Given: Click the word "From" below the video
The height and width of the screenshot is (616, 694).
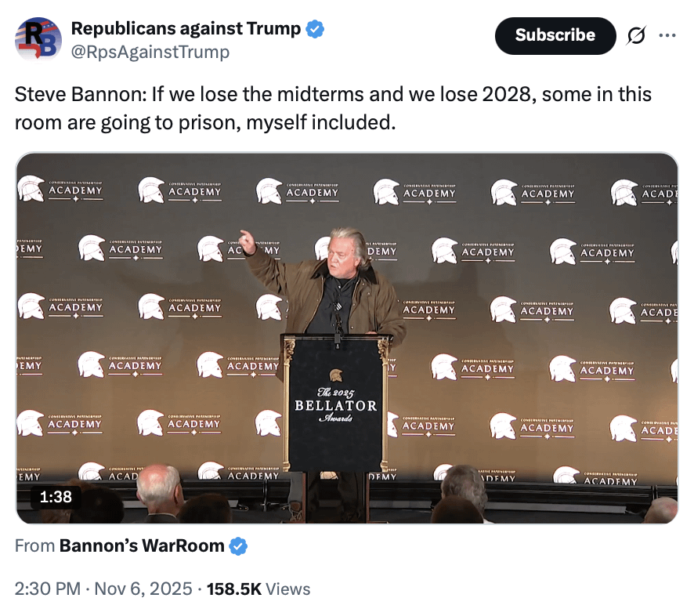Looking at the screenshot, I should [x=34, y=546].
